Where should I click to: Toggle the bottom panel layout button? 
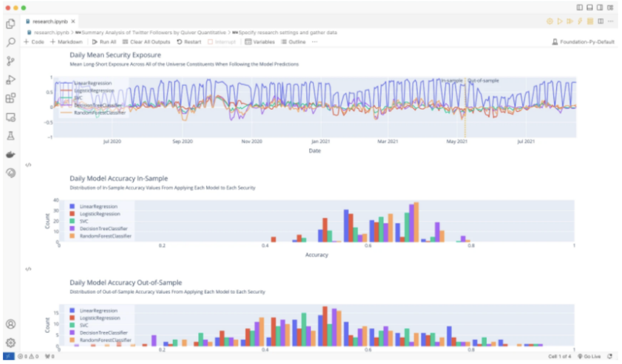pyautogui.click(x=590, y=7)
